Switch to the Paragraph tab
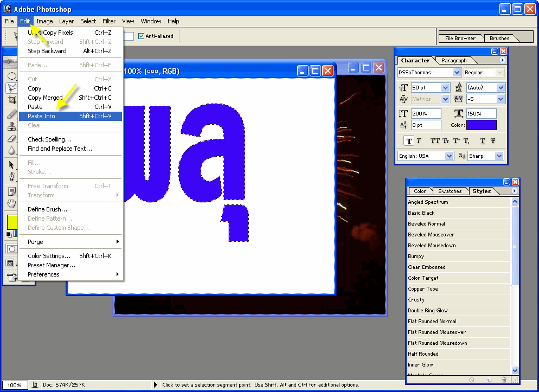 point(454,61)
